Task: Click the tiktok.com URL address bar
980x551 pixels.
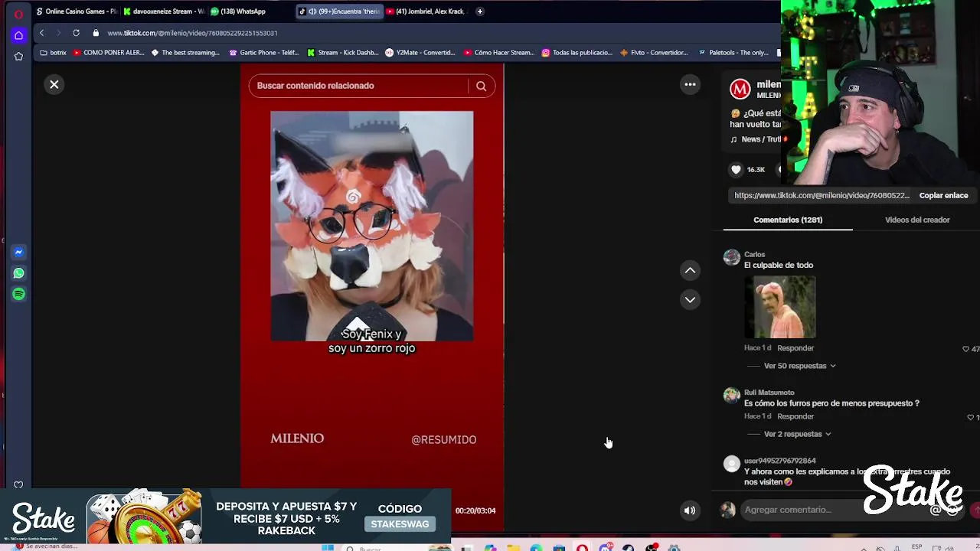Action: 192,33
